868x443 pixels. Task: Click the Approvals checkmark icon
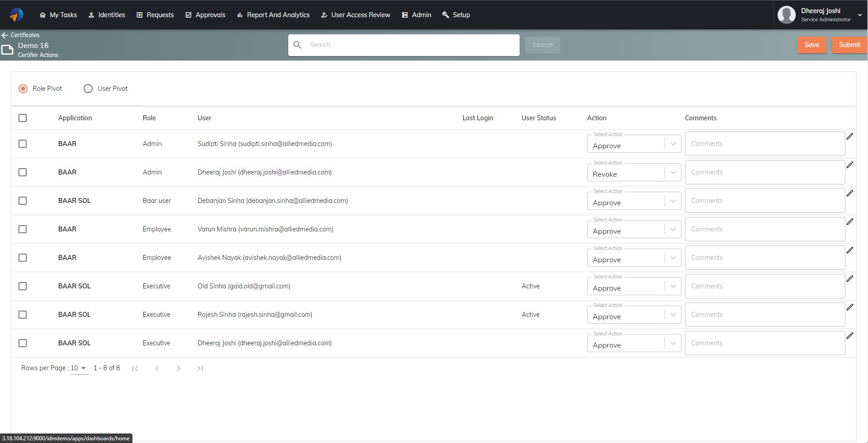tap(188, 14)
